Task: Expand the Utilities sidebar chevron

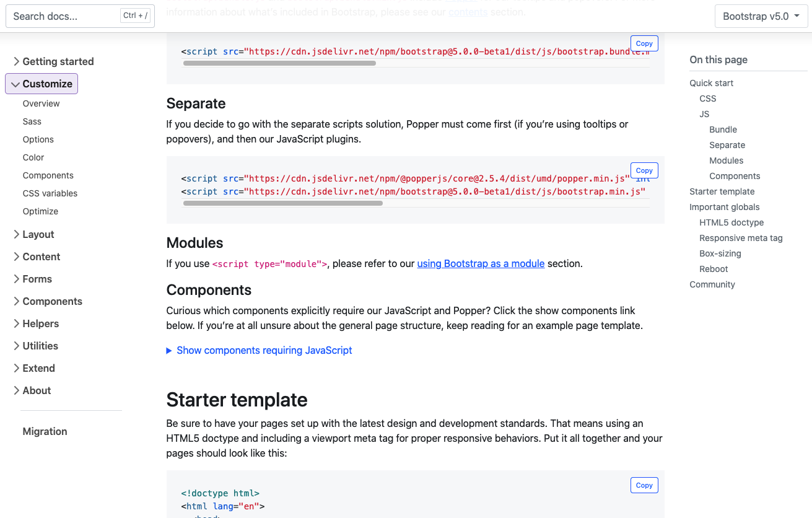Action: [x=17, y=346]
